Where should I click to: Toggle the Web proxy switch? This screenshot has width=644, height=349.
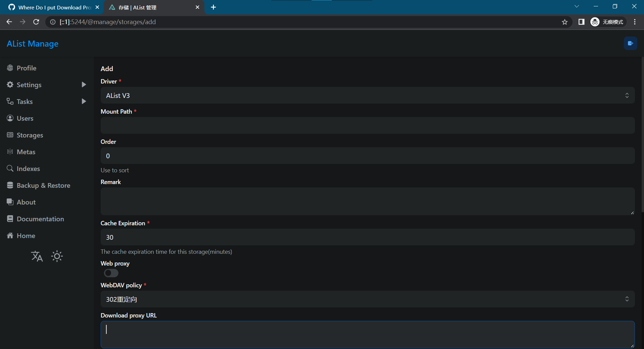(111, 273)
